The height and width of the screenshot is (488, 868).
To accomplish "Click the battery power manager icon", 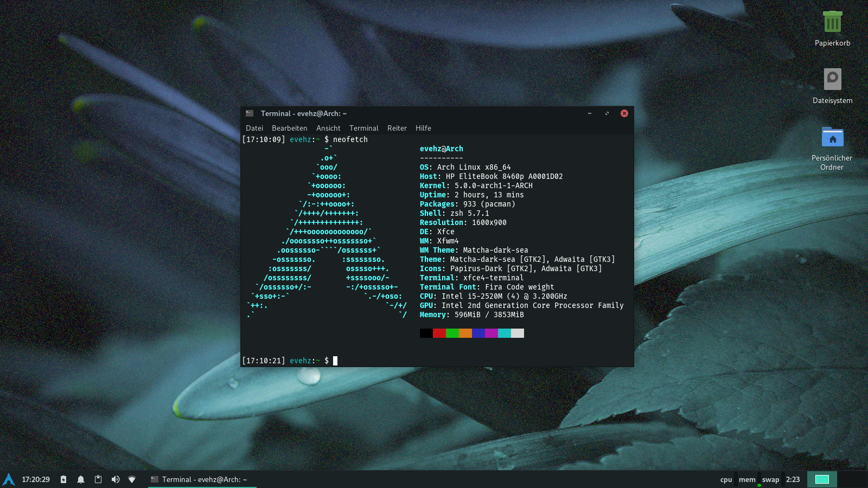I will tap(63, 479).
